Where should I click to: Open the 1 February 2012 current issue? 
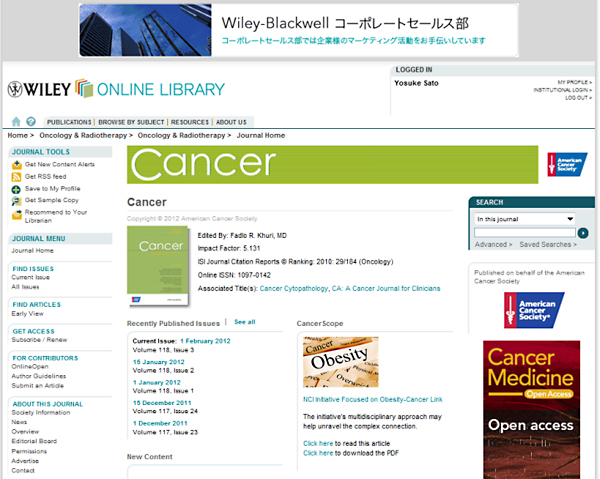[x=207, y=341]
